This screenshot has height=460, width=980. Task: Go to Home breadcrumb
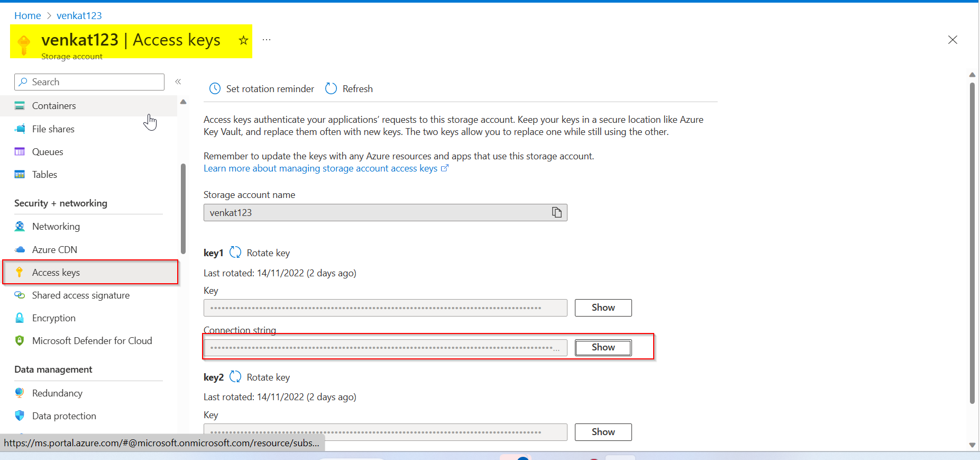pos(28,16)
